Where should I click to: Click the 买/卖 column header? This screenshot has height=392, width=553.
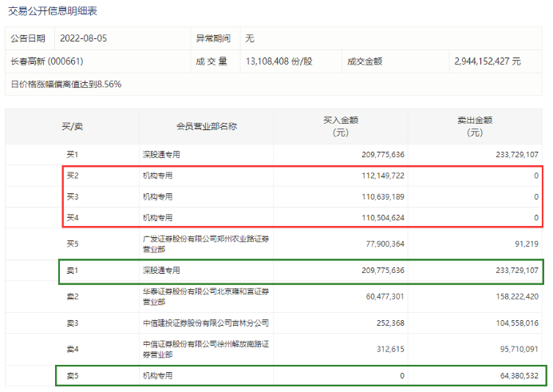pos(73,126)
